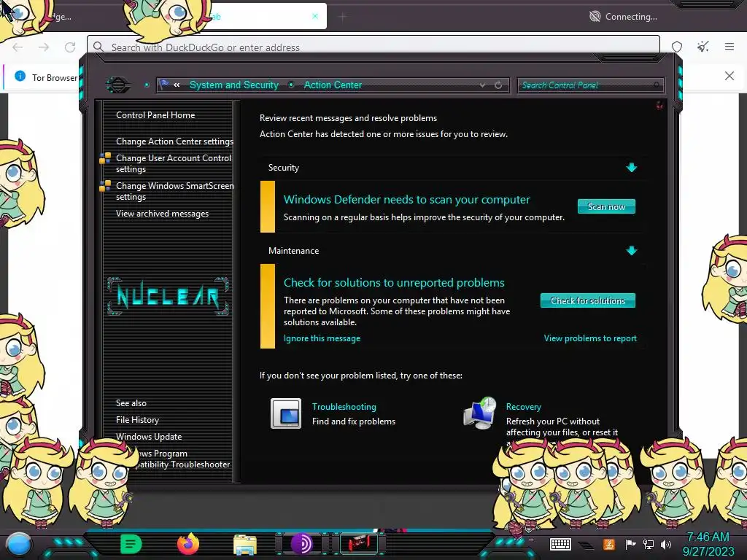Open the volume speaker tray icon
747x560 pixels.
[665, 544]
